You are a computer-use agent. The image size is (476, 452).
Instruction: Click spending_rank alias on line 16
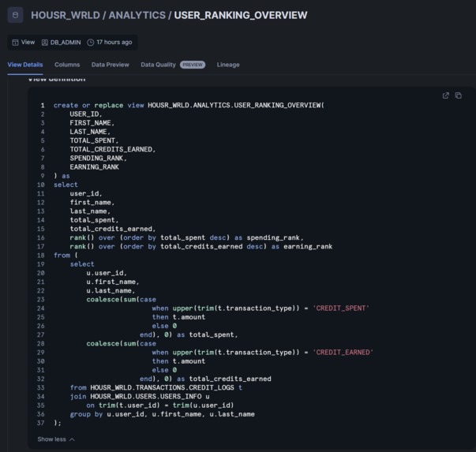coord(273,237)
